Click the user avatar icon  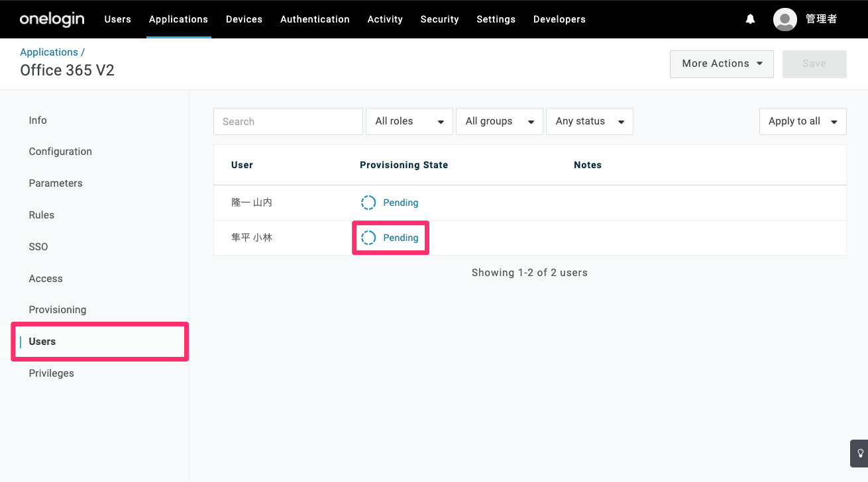[x=785, y=19]
